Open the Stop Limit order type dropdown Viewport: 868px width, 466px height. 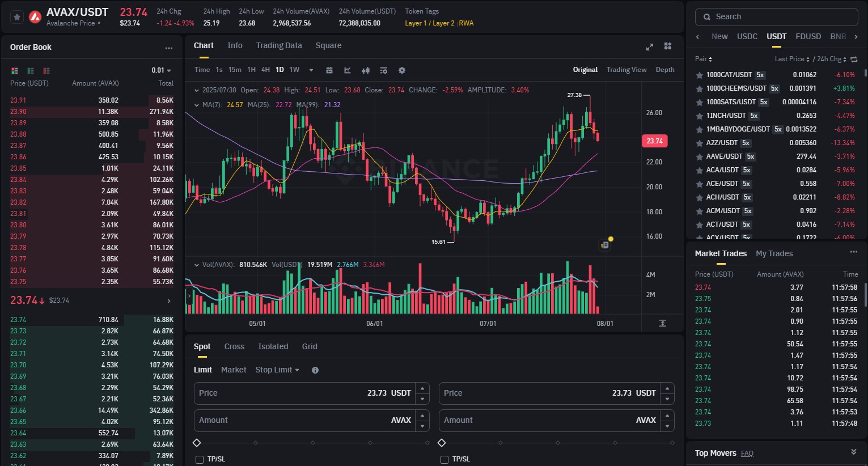pos(277,370)
